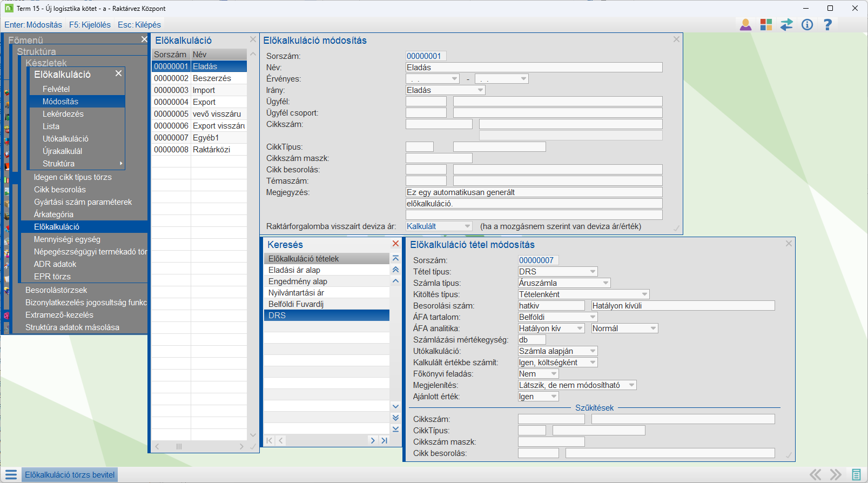This screenshot has height=483, width=868.
Task: Select Árkategória in the Készletek menu
Action: (x=53, y=214)
